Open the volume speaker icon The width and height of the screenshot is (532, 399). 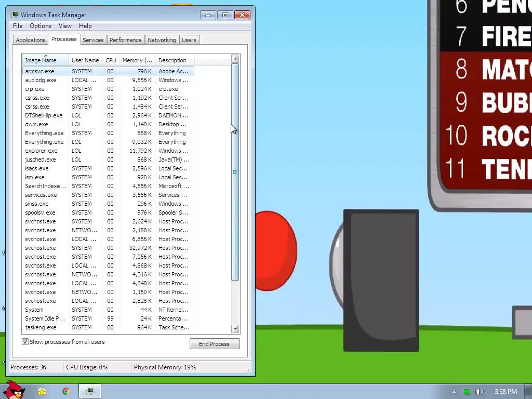[x=479, y=392]
